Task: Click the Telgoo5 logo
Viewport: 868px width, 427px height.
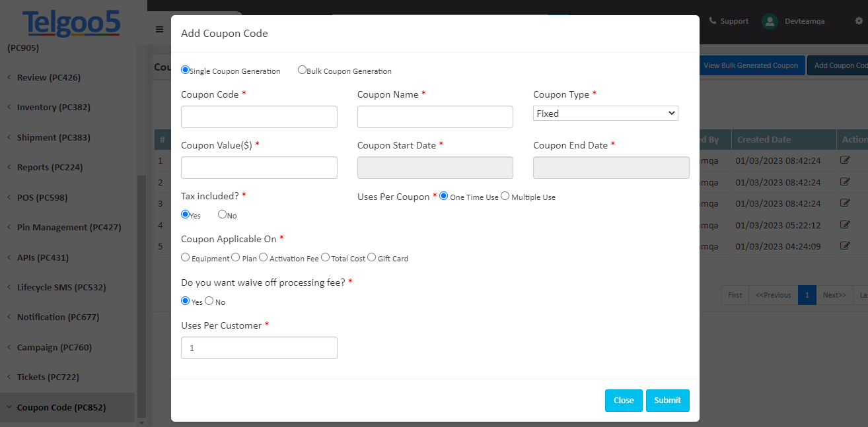Action: [x=71, y=23]
